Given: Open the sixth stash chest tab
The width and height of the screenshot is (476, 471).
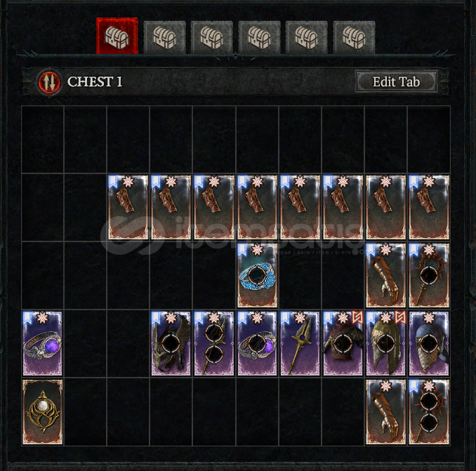Looking at the screenshot, I should [354, 37].
